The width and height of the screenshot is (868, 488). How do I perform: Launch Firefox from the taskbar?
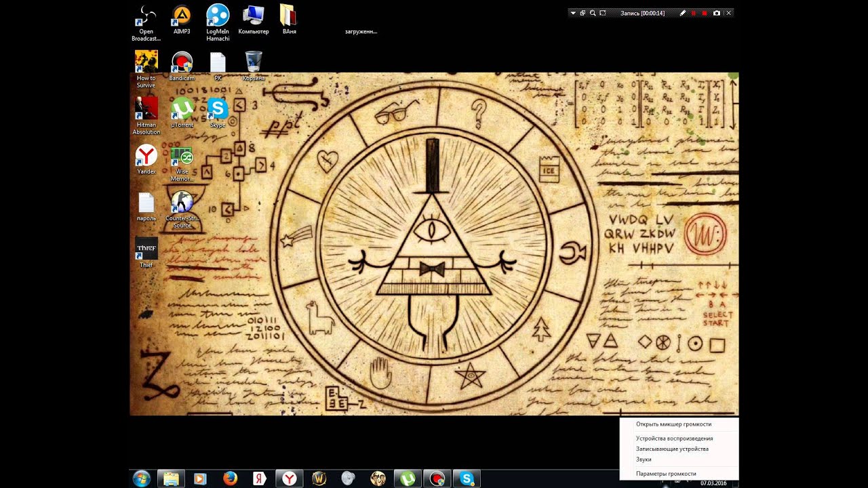tap(230, 479)
